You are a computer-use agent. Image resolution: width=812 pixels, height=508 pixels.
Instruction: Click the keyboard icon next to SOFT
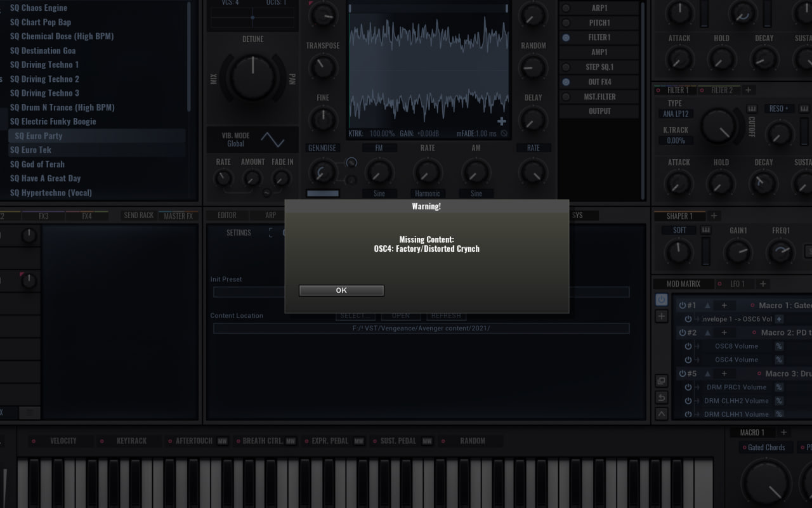705,230
